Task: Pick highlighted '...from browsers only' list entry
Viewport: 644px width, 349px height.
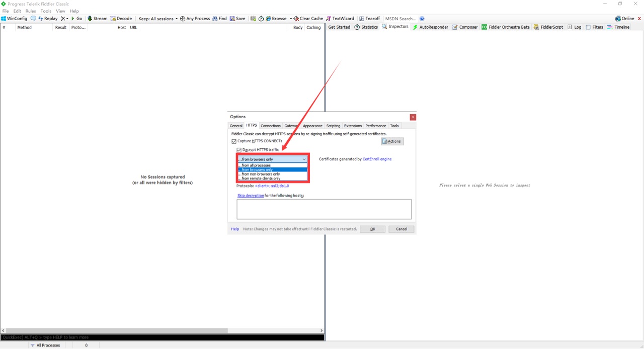Action: pos(272,170)
